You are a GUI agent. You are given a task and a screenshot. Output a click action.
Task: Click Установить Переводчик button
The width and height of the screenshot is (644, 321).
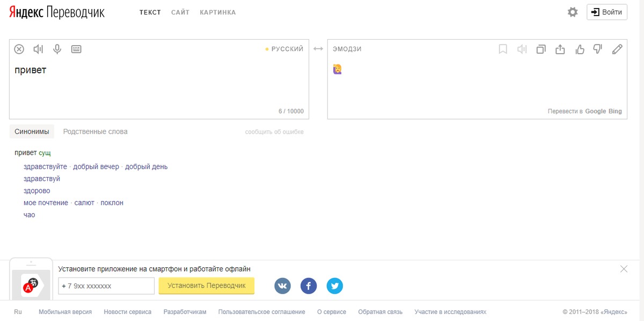pyautogui.click(x=207, y=286)
